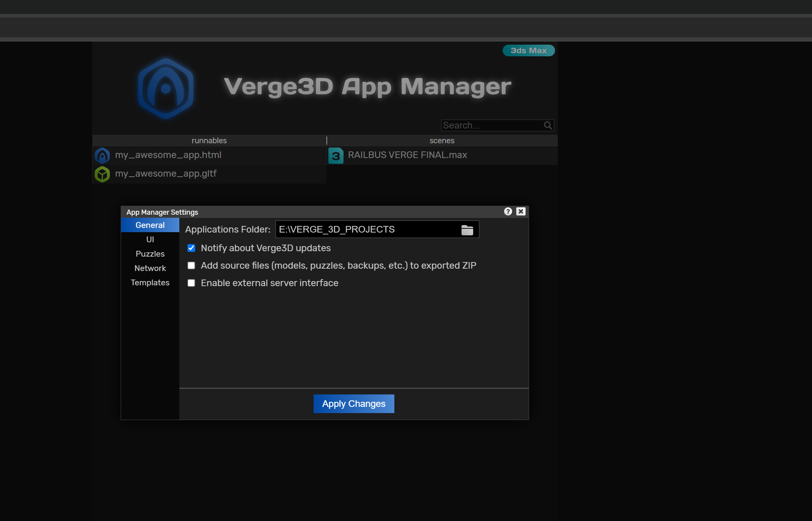Switch to the Puzzles settings tab
The height and width of the screenshot is (521, 812).
click(150, 254)
